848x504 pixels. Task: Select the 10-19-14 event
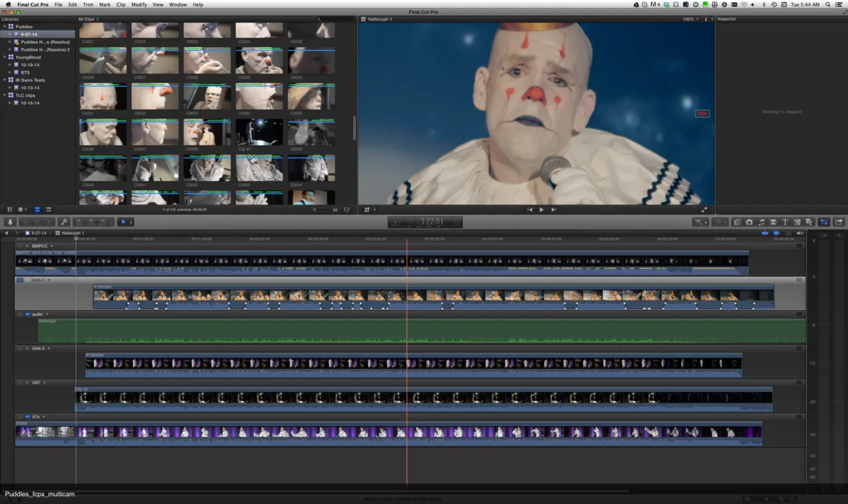30,65
